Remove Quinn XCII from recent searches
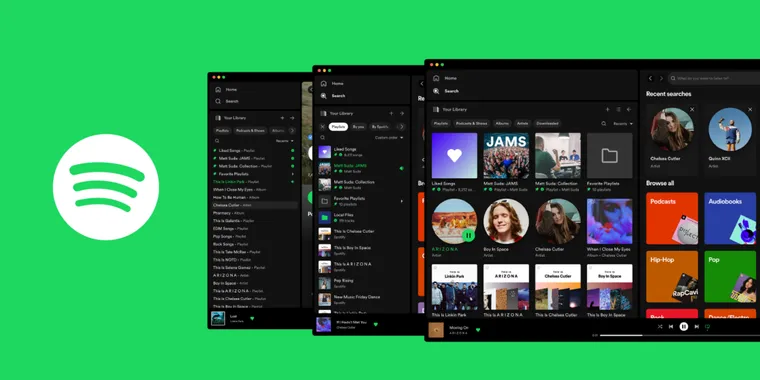Screen dimensions: 760x380 coord(750,110)
